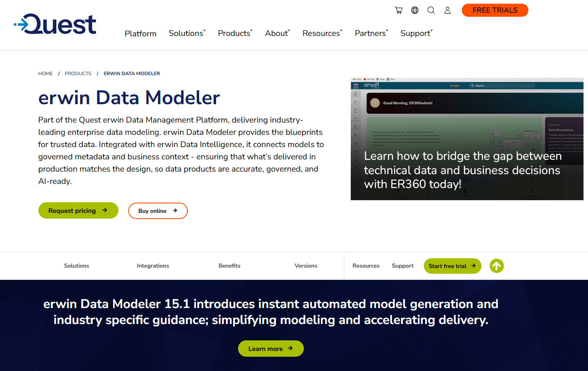Open the Support dropdown in top navigation

pyautogui.click(x=416, y=34)
